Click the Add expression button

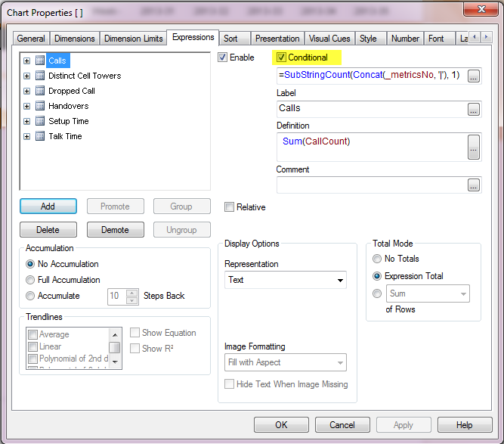[x=48, y=206]
